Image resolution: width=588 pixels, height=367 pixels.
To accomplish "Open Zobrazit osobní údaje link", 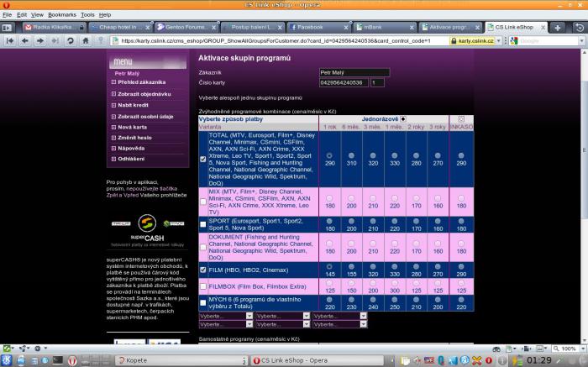I will (145, 117).
